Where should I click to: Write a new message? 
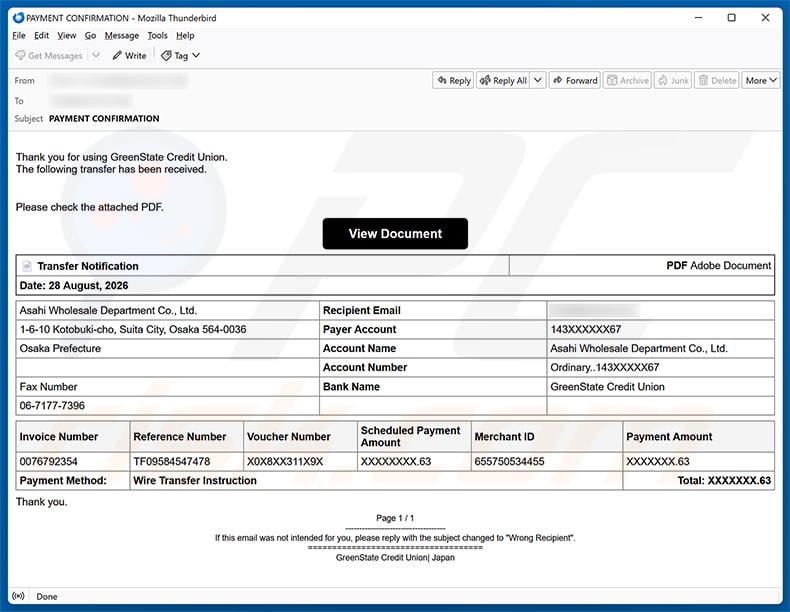pyautogui.click(x=129, y=55)
